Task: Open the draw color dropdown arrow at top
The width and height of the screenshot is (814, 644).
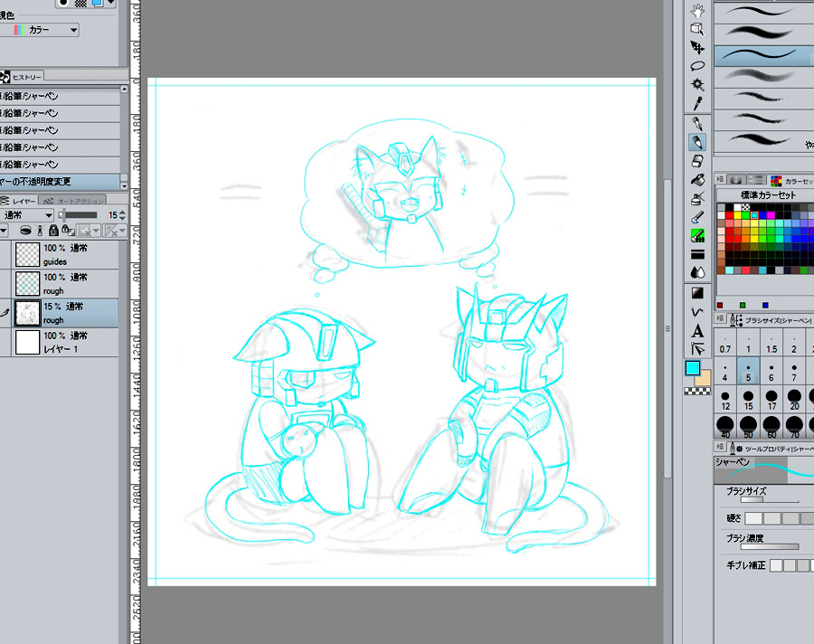Action: tap(110, 3)
